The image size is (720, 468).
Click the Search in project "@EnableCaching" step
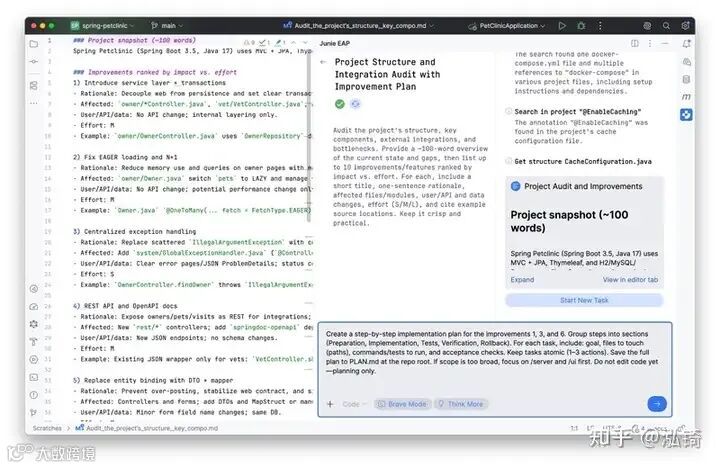(578, 112)
